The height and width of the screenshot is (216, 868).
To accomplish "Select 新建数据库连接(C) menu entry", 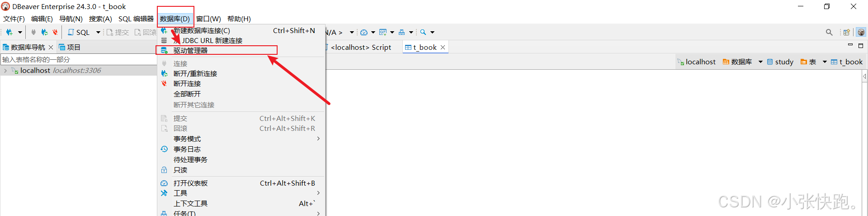I will tap(241, 30).
